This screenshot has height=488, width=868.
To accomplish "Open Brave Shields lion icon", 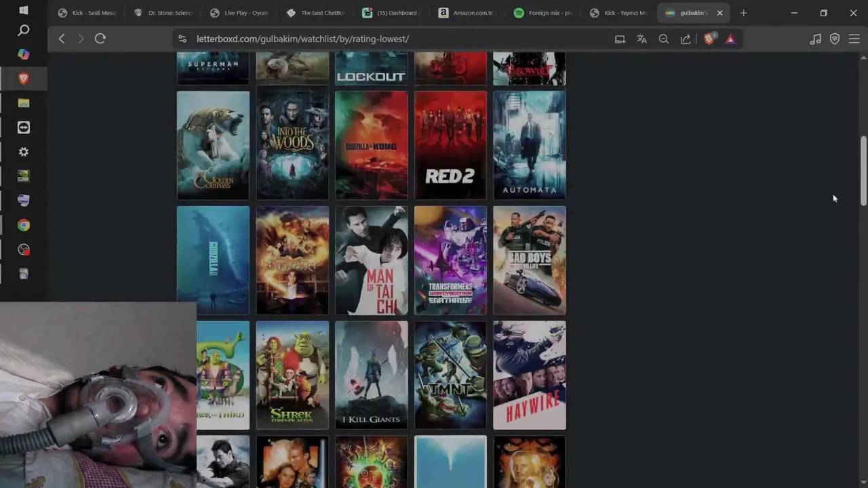I will pos(709,39).
